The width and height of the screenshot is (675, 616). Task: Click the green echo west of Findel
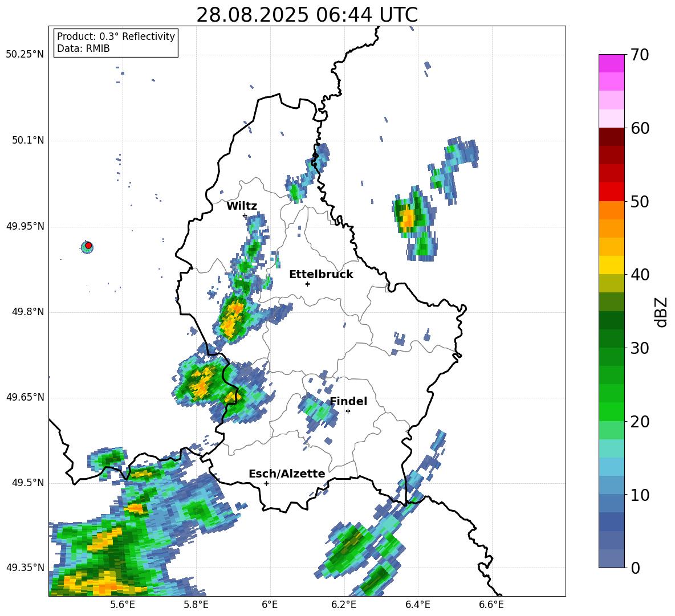tap(318, 411)
